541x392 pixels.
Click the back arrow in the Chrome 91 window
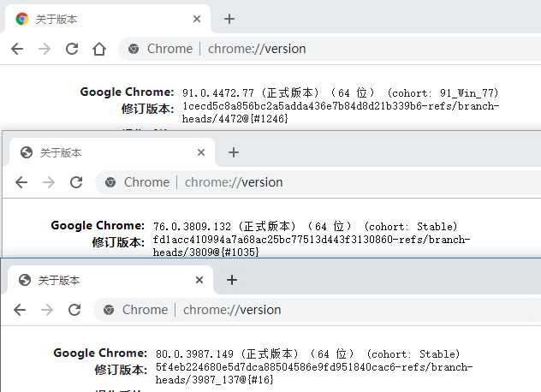pos(17,49)
